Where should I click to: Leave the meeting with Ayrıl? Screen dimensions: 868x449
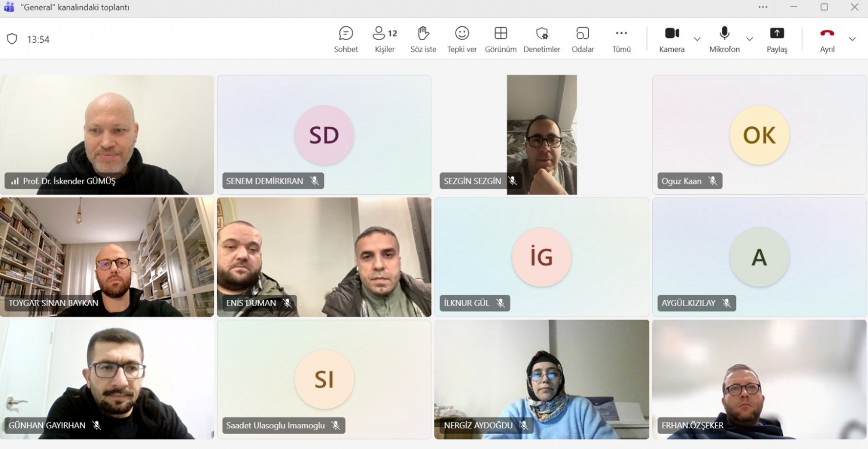827,39
